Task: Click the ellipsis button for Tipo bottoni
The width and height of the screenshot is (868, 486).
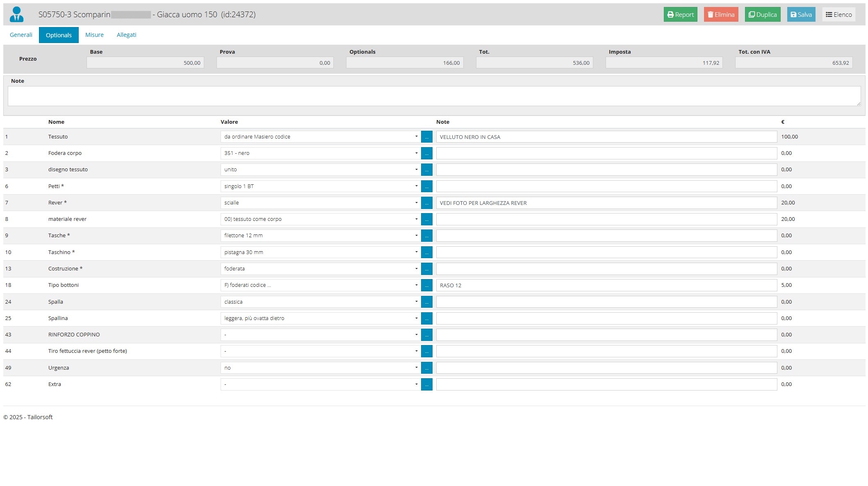Action: coord(426,285)
